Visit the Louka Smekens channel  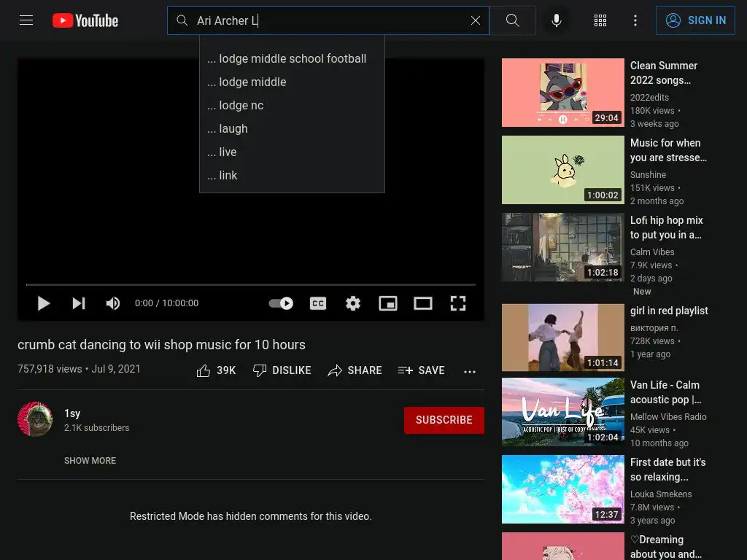tap(661, 494)
